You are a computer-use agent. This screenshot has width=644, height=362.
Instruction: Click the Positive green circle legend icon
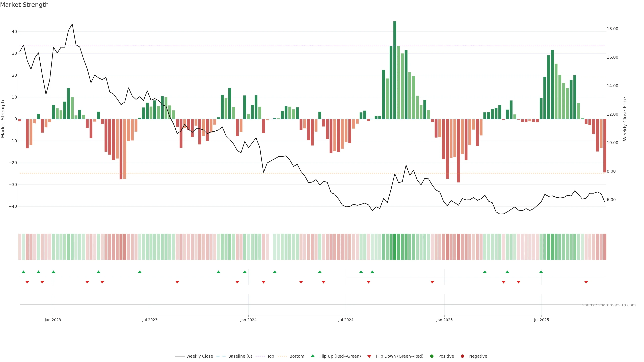[x=432, y=356]
